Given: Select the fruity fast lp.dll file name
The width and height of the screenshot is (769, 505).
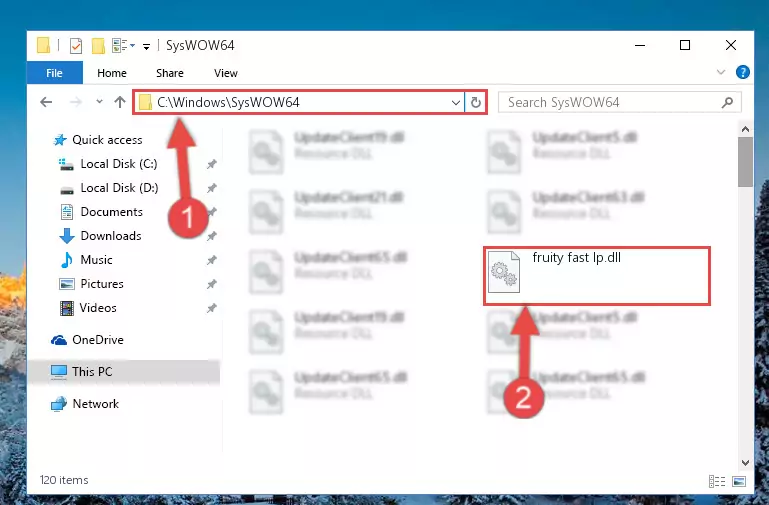Looking at the screenshot, I should coord(577,258).
